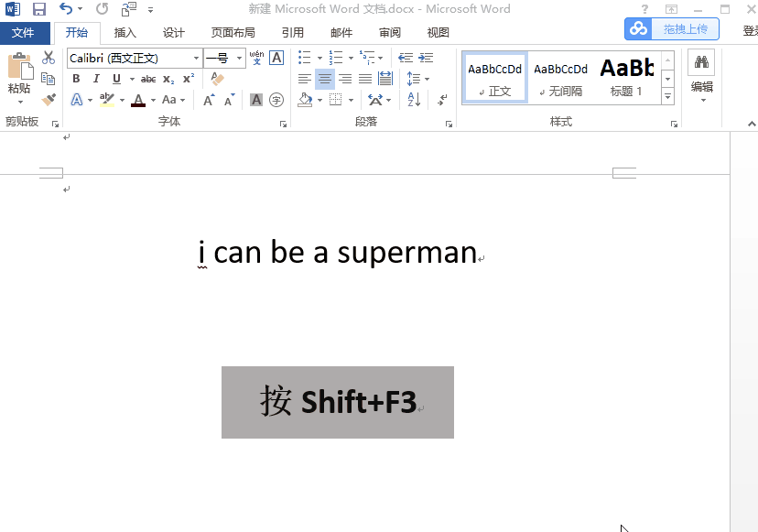Align text right
758x532 pixels.
click(x=345, y=79)
